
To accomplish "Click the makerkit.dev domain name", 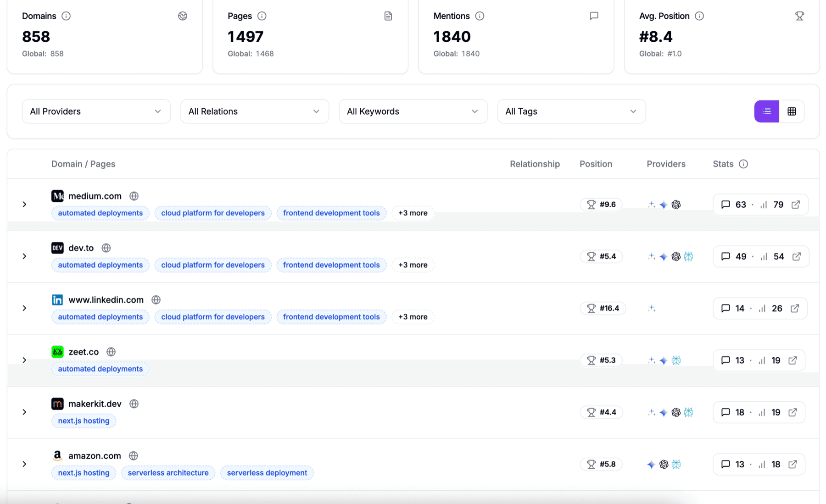I will coord(95,404).
